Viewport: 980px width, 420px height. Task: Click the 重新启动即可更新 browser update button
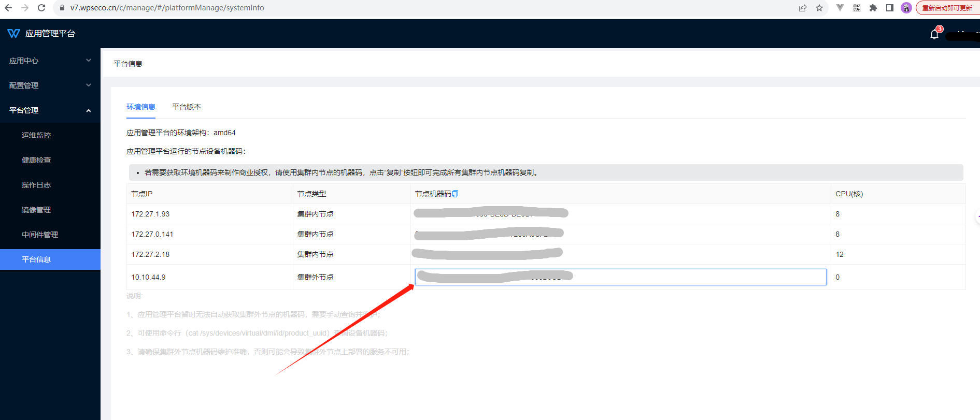click(x=947, y=8)
